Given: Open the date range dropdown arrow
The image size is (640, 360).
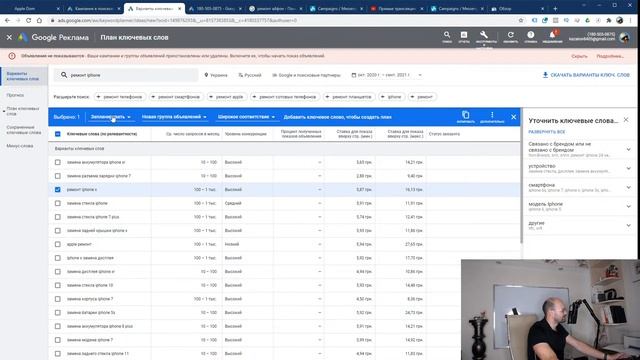Looking at the screenshot, I should coord(420,75).
